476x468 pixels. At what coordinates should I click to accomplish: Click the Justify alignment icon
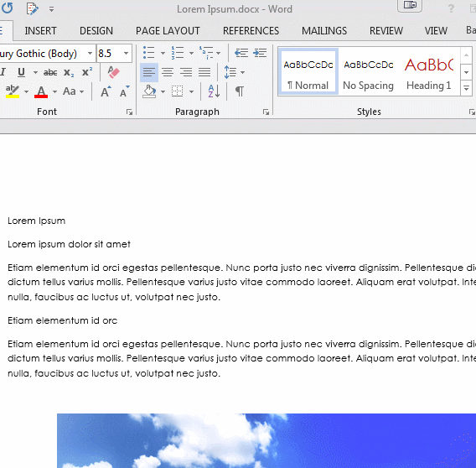pos(204,72)
